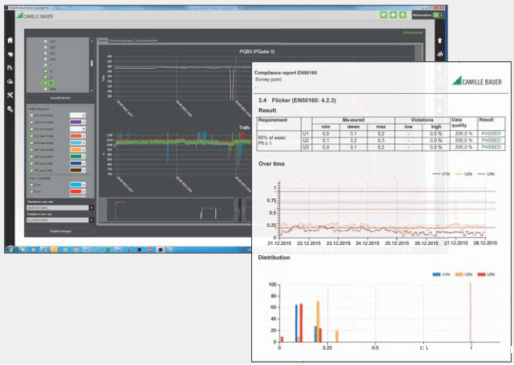Click the third green icon in top toolbar
514x365 pixels.
[x=403, y=15]
